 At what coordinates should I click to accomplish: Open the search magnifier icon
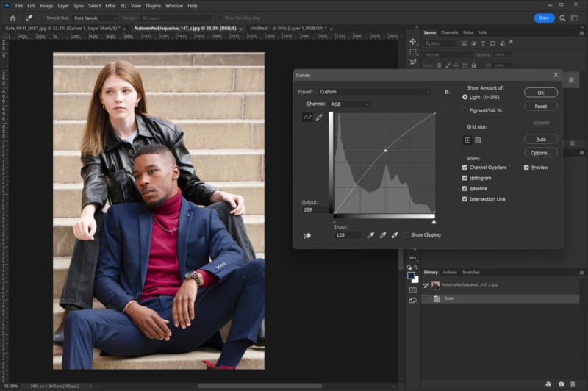tap(562, 18)
